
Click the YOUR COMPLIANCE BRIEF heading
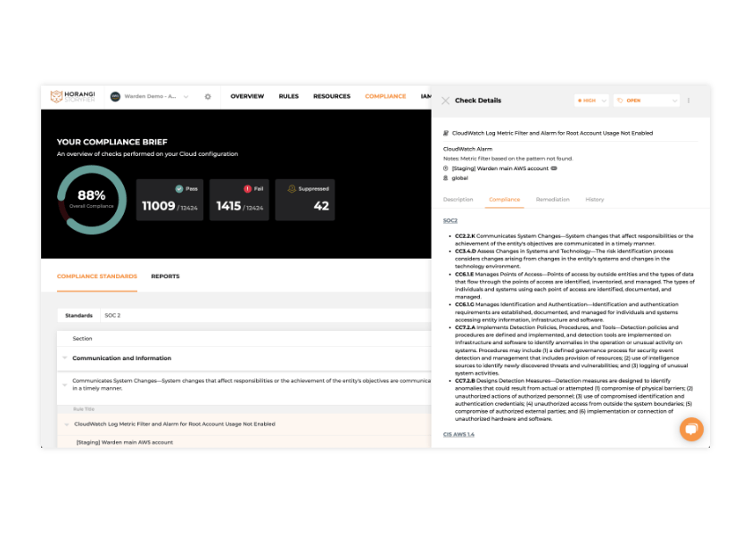[112, 143]
